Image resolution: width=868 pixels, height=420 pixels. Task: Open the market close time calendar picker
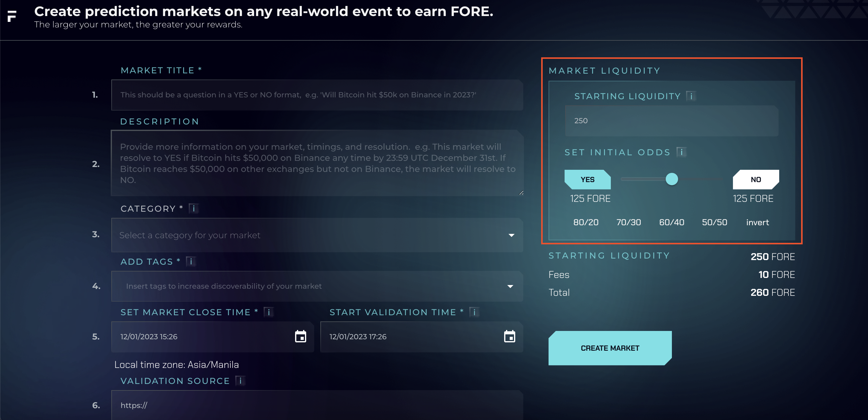[300, 336]
